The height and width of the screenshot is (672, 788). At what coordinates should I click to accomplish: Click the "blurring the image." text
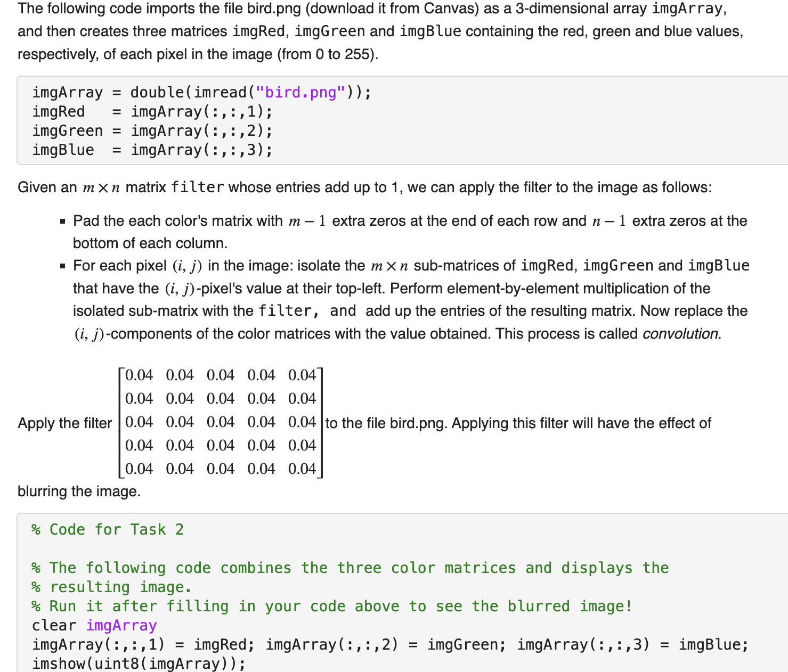click(x=79, y=491)
